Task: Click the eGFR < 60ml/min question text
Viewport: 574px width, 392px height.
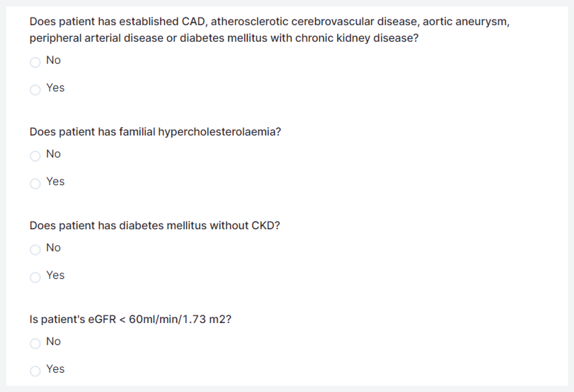Action: pos(130,319)
